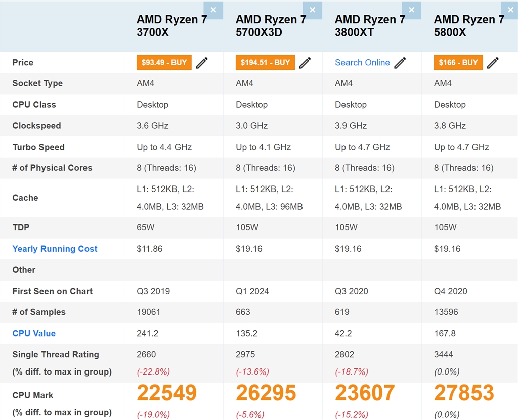Click the Turbo Speed row label
Image resolution: width=518 pixels, height=420 pixels.
[38, 147]
